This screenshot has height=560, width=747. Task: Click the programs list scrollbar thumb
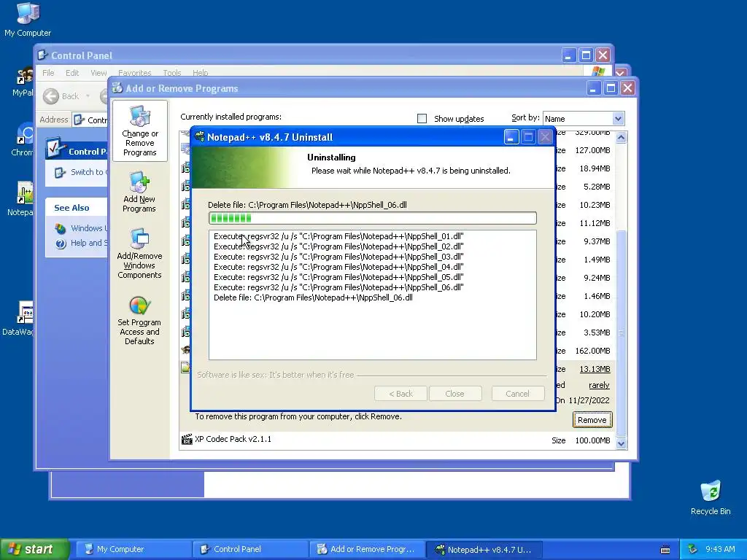tap(621, 332)
